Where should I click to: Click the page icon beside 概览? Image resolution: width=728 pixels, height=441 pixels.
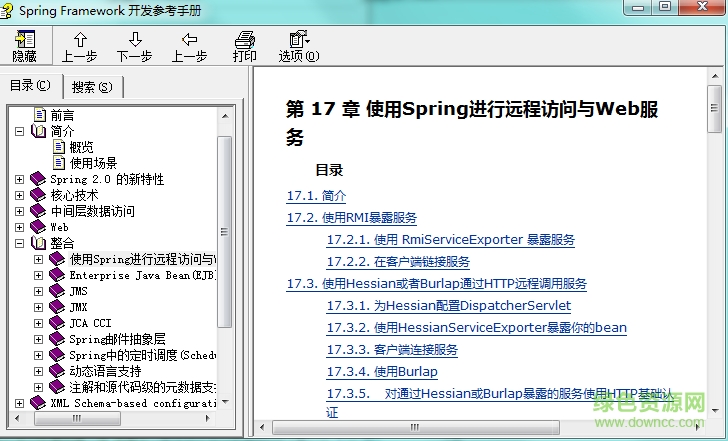59,147
